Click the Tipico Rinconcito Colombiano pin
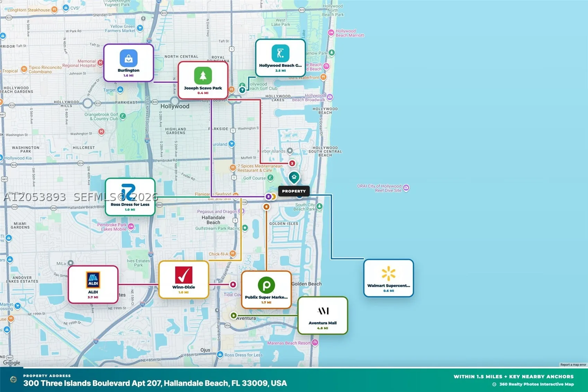 [x=24, y=69]
